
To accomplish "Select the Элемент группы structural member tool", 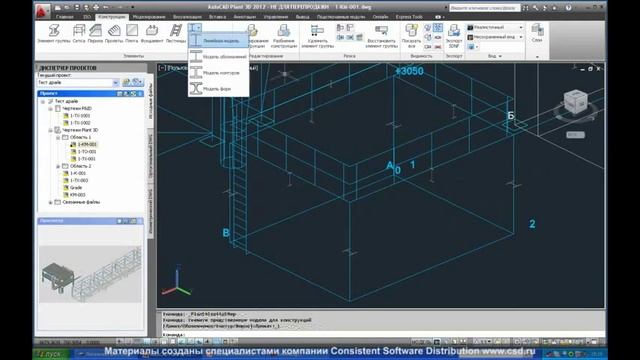I will (54, 33).
